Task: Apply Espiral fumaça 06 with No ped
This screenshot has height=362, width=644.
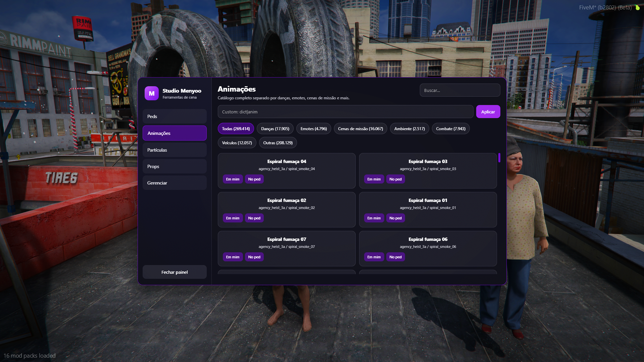Action: [395, 257]
